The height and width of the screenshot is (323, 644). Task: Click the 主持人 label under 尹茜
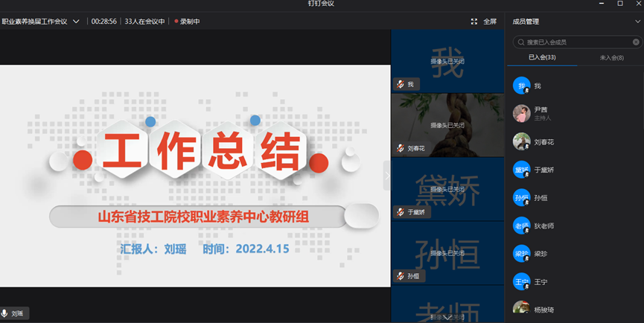(x=543, y=118)
